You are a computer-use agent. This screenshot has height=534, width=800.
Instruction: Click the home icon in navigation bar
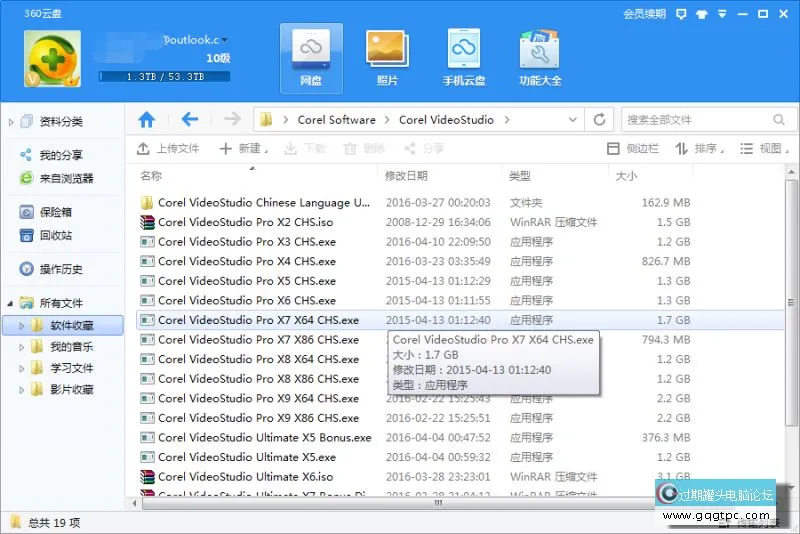147,120
